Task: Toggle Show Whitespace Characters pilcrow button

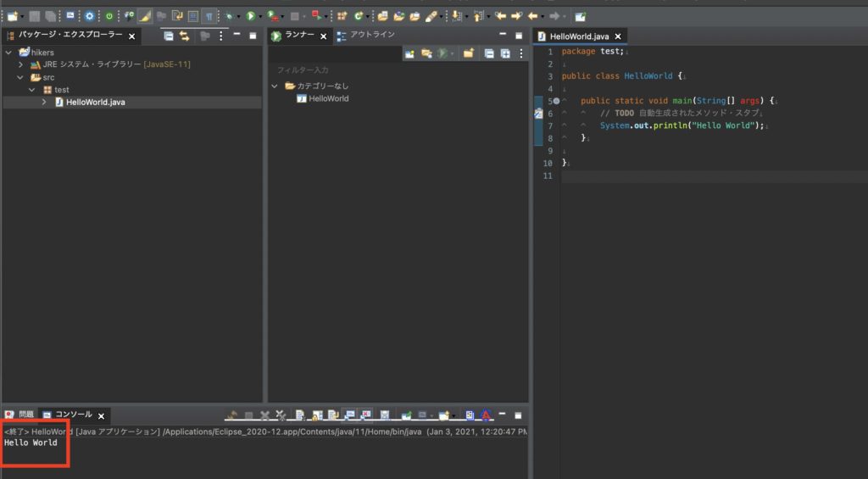Action: pos(209,17)
